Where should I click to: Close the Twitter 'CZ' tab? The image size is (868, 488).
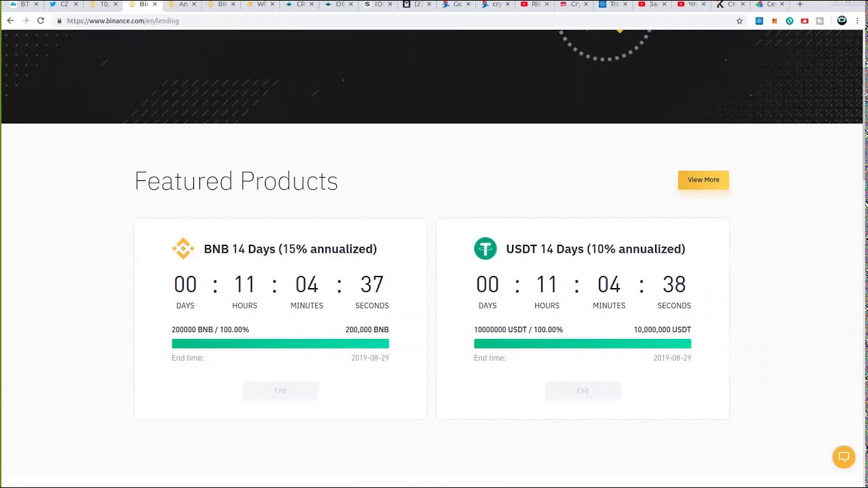tap(75, 4)
